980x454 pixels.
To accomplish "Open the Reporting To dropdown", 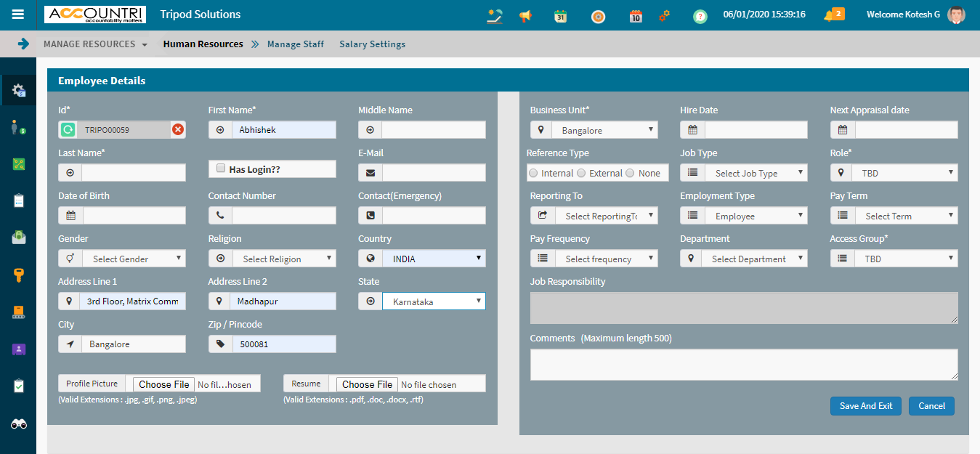I will coord(607,216).
